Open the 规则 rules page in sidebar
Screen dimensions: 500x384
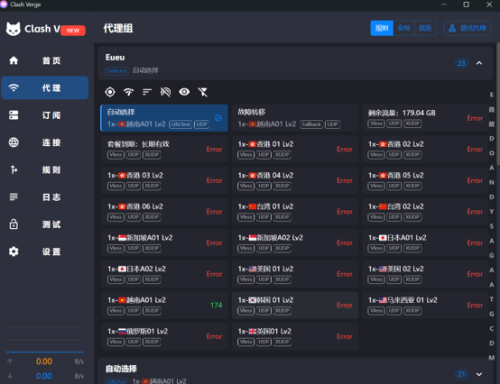tap(45, 170)
